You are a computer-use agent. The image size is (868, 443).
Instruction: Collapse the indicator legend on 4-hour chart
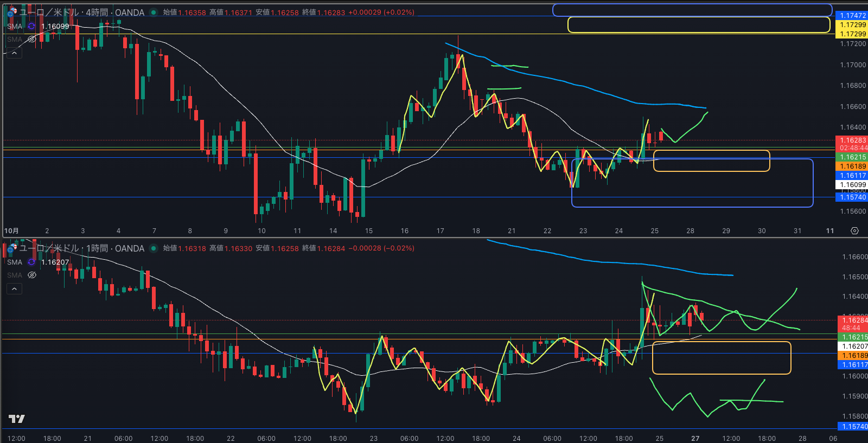point(14,53)
